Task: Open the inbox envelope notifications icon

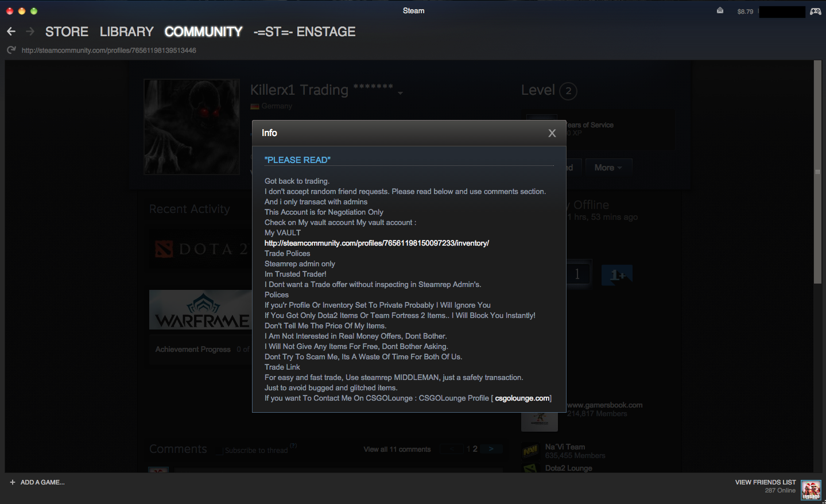Action: coord(720,11)
